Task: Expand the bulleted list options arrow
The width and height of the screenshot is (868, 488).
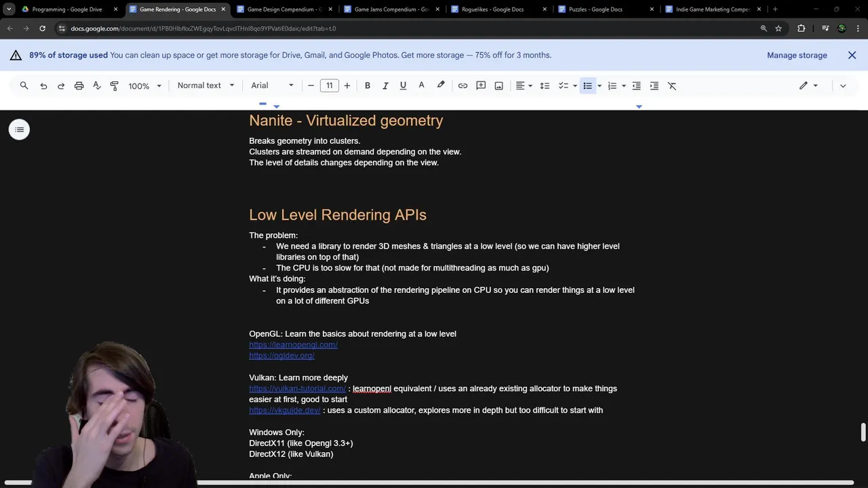Action: pos(599,85)
